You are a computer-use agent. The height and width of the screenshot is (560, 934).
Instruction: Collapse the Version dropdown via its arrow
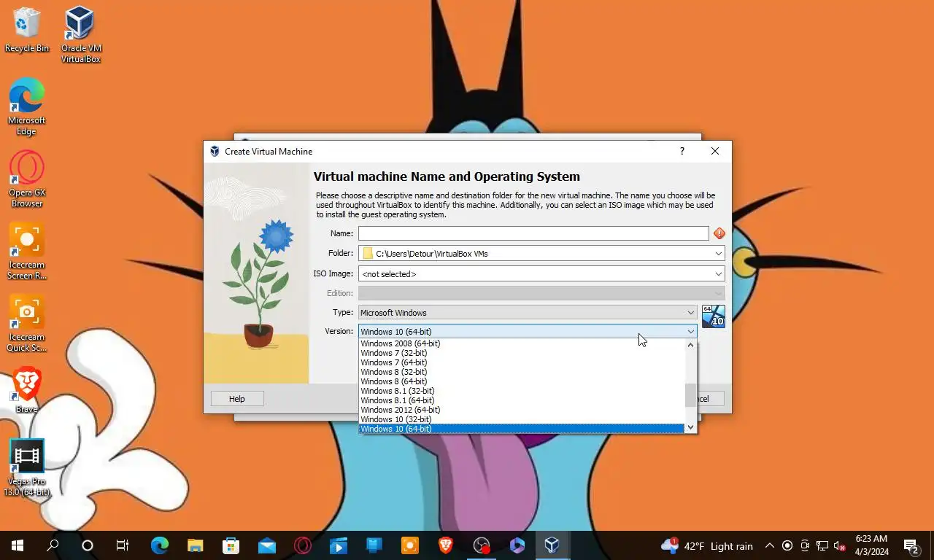[690, 332]
